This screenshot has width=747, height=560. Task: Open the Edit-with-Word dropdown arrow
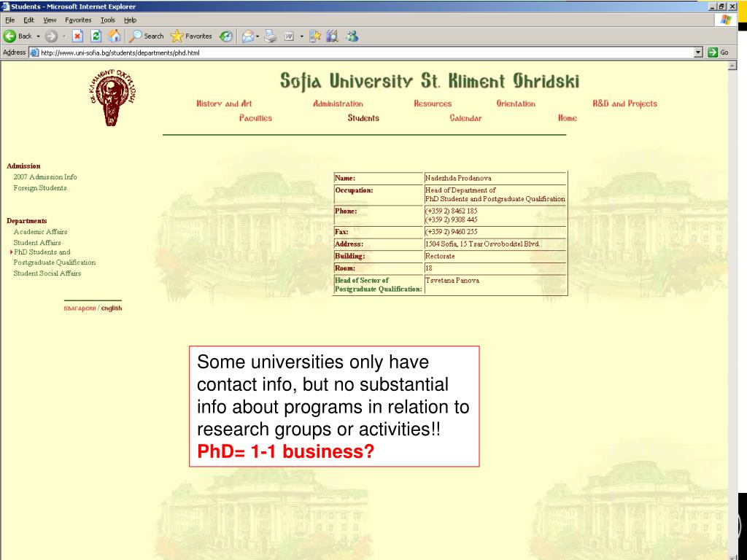301,36
